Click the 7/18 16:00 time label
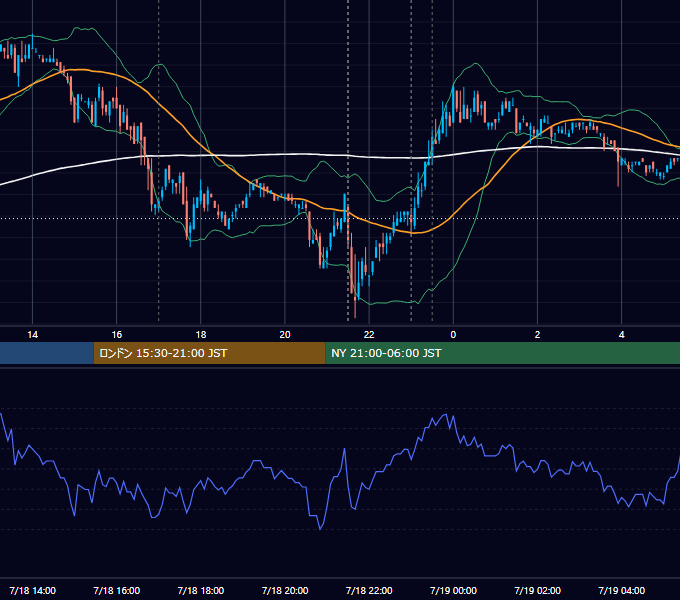 pos(117,590)
